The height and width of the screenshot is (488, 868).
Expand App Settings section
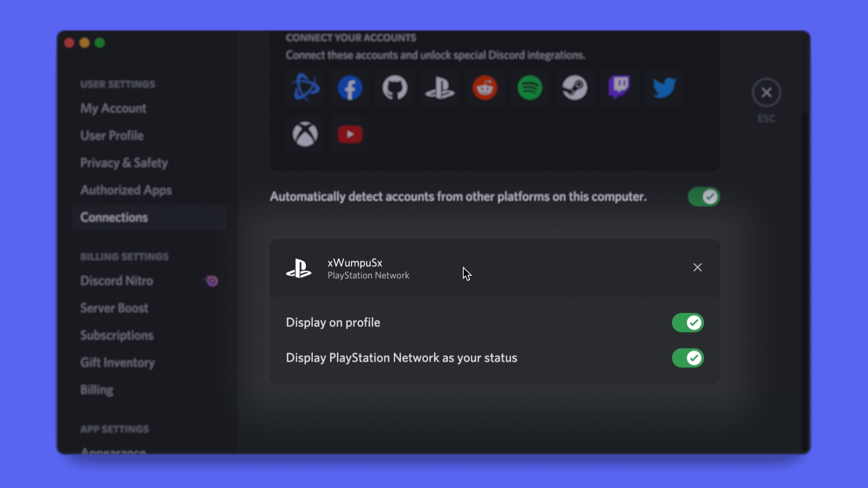pyautogui.click(x=114, y=429)
